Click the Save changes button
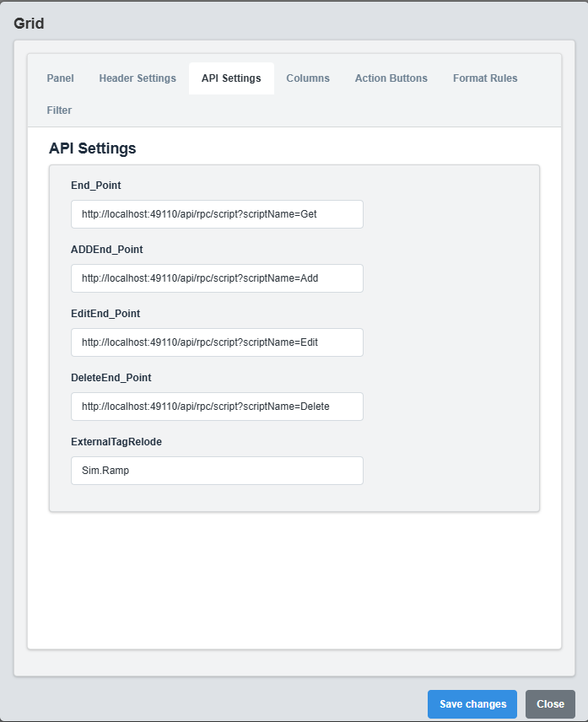The height and width of the screenshot is (722, 588). pyautogui.click(x=472, y=703)
